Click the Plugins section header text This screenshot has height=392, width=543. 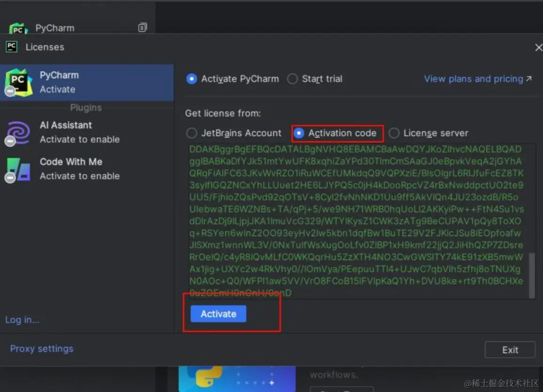[86, 108]
